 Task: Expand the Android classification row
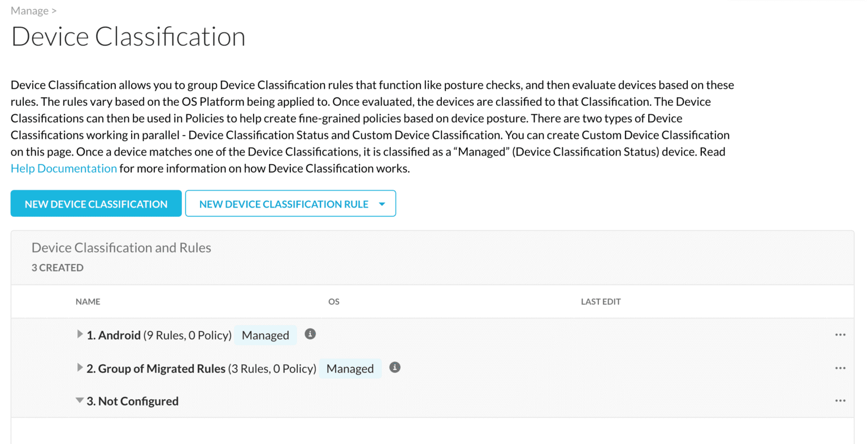point(80,334)
